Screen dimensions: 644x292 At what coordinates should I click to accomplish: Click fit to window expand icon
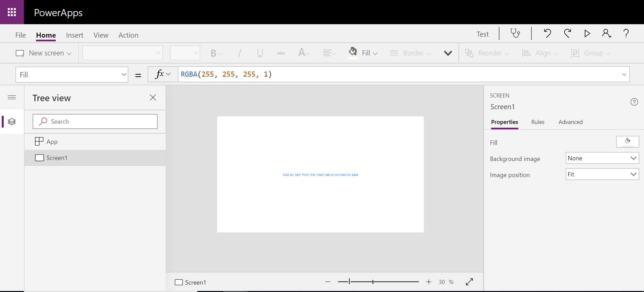point(469,282)
